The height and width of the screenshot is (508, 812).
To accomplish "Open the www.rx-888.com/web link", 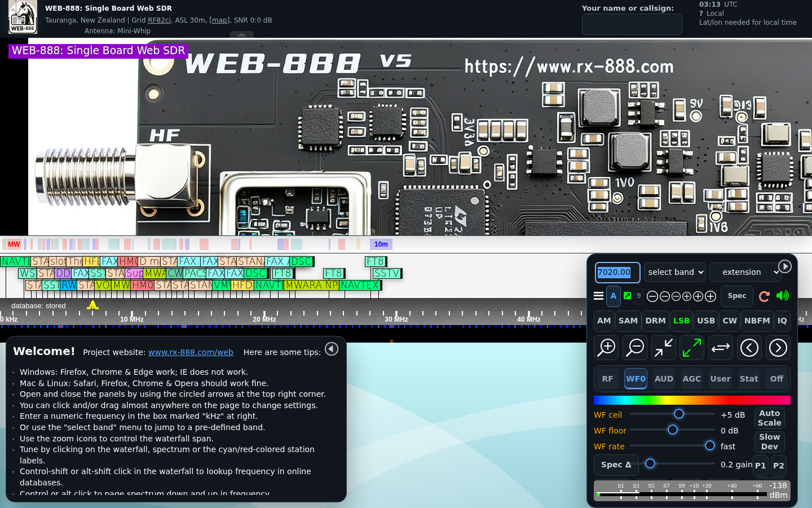I will [x=191, y=352].
